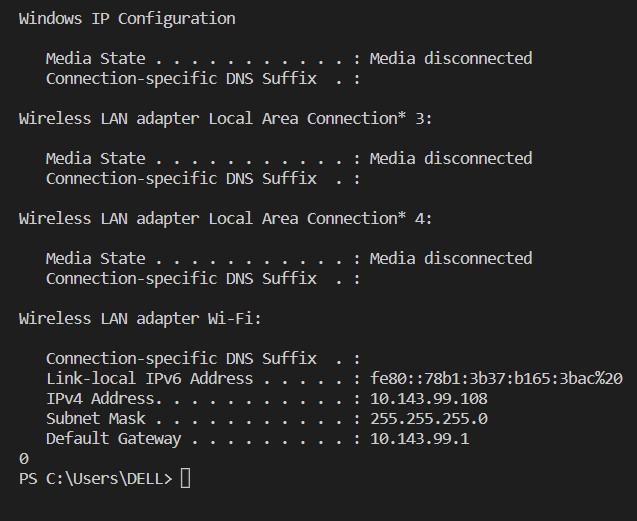The height and width of the screenshot is (521, 637).
Task: Click Media disconnected under Local Area Connection* 4
Action: pyautogui.click(x=450, y=258)
